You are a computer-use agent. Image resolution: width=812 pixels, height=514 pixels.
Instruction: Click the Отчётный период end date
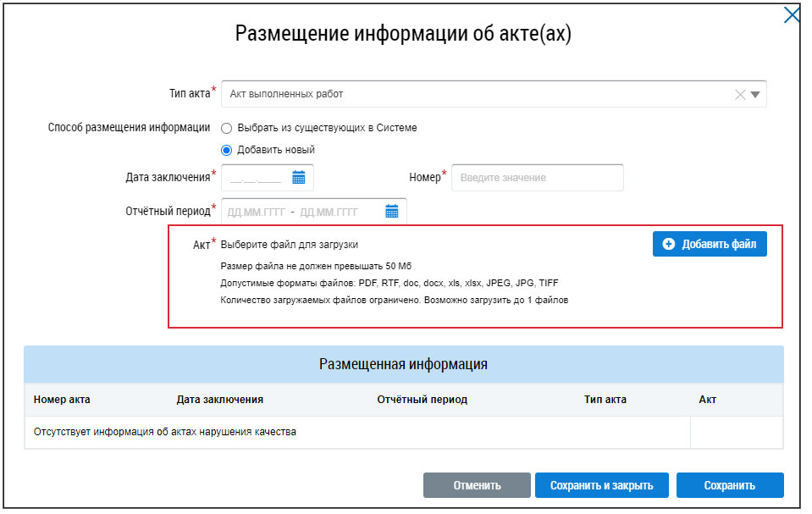[329, 212]
